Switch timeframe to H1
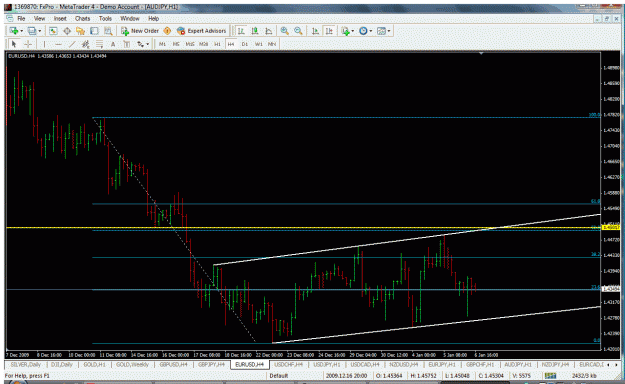This screenshot has width=625, height=384. click(217, 44)
